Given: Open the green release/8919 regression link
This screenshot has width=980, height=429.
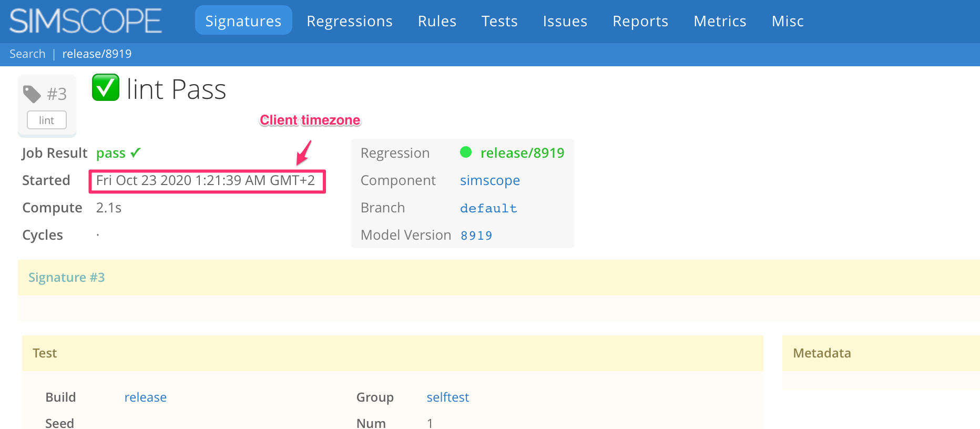Looking at the screenshot, I should click(x=522, y=152).
